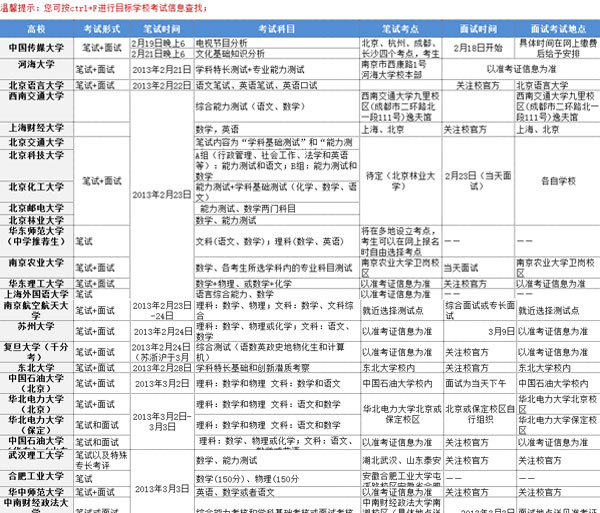Screen dimensions: 600x513
Task: Select the 上海外国语大学 cell
Action: 36,294
